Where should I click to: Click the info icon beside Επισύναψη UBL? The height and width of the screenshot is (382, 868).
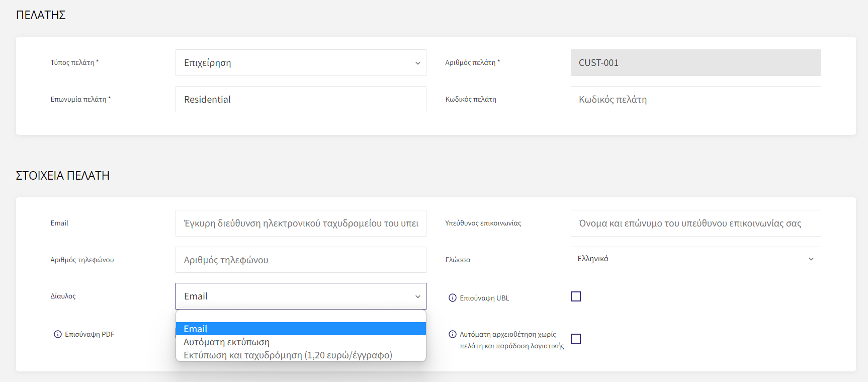[x=453, y=298]
